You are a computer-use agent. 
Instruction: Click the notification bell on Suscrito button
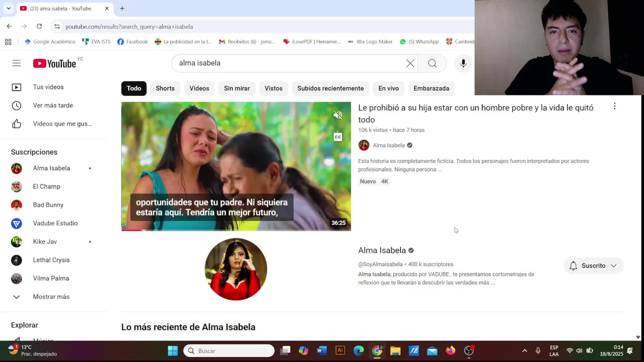click(x=573, y=265)
